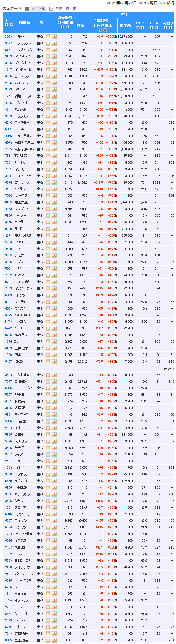Open stock code 8015 link
This screenshot has height=644, width=176.
[x=8, y=640]
